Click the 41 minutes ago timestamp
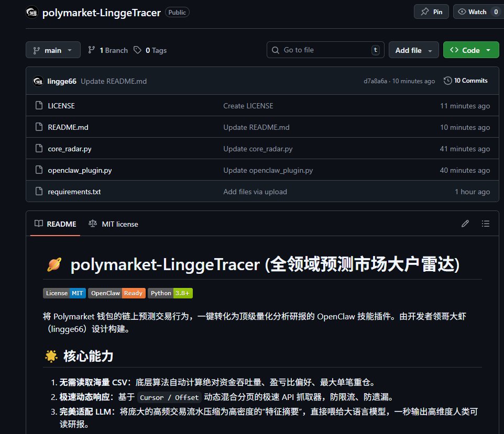The width and height of the screenshot is (504, 434). (x=465, y=149)
